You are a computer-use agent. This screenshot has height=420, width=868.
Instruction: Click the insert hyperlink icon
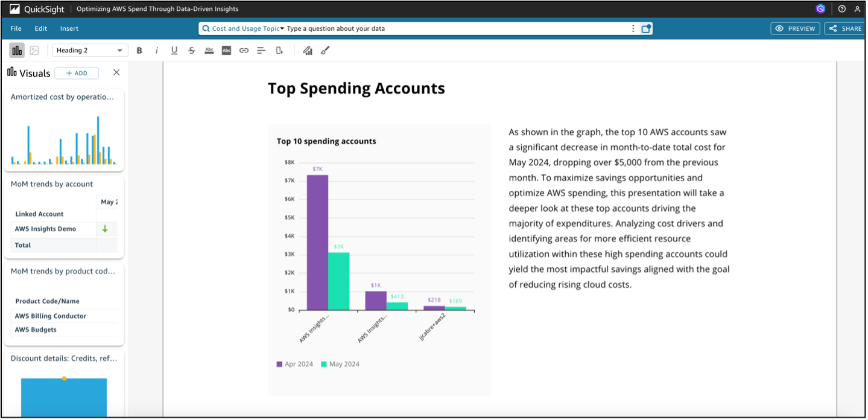tap(244, 51)
